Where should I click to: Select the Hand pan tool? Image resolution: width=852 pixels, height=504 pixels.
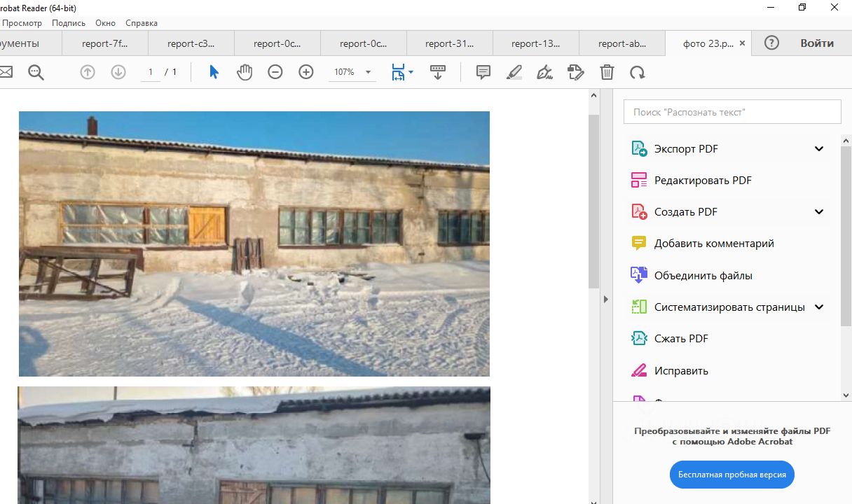click(x=245, y=72)
